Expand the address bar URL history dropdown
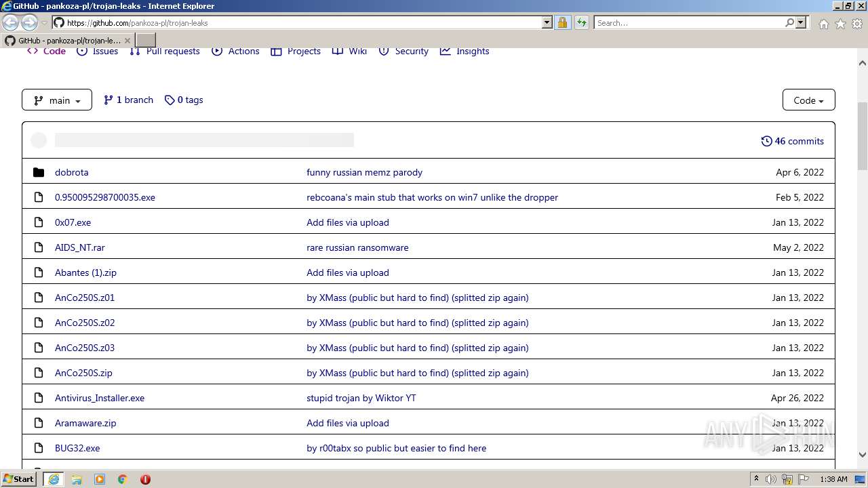This screenshot has height=488, width=868. (547, 22)
